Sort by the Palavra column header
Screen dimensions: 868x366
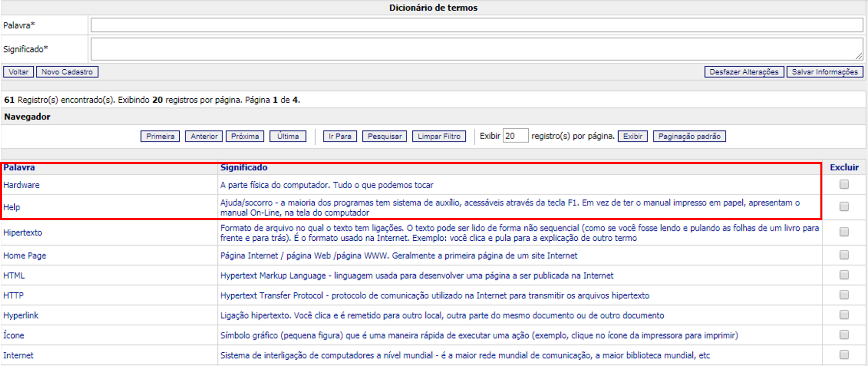coord(19,168)
